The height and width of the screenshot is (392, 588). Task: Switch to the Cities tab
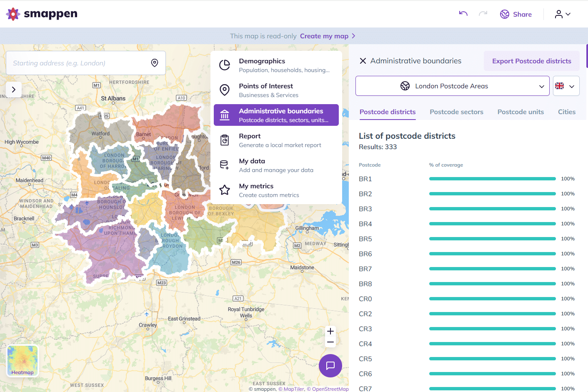coord(566,112)
